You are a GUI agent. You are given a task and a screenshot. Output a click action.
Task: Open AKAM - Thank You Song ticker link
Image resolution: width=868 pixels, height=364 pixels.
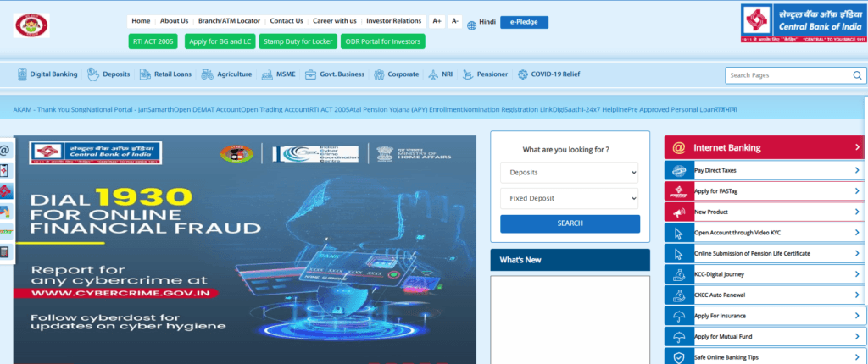point(50,109)
